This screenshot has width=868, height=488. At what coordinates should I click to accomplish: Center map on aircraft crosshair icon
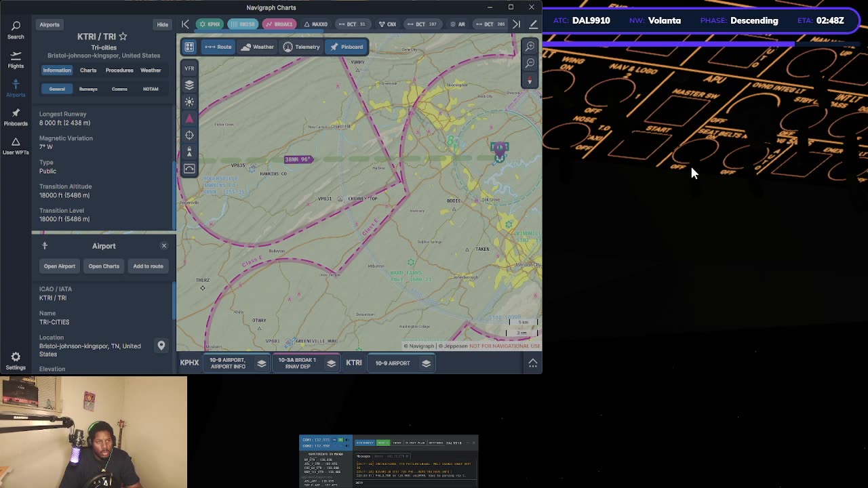[x=189, y=135]
